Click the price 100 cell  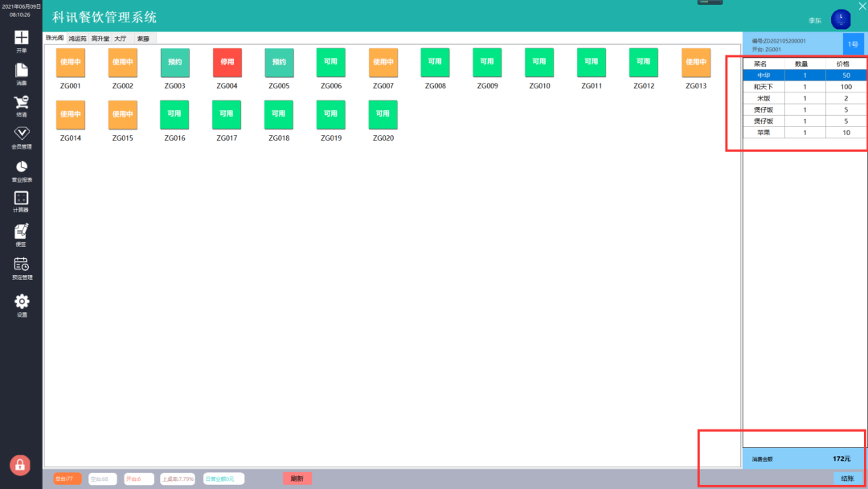(x=845, y=87)
